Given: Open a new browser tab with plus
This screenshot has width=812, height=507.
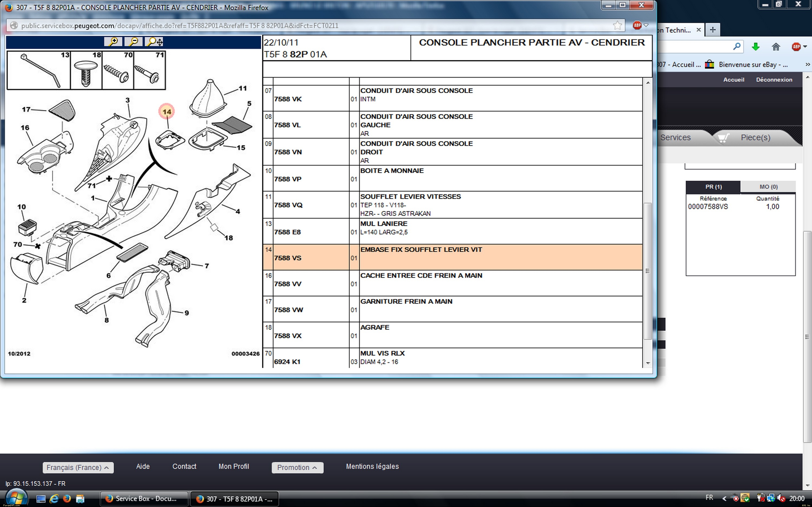Looking at the screenshot, I should pyautogui.click(x=713, y=30).
